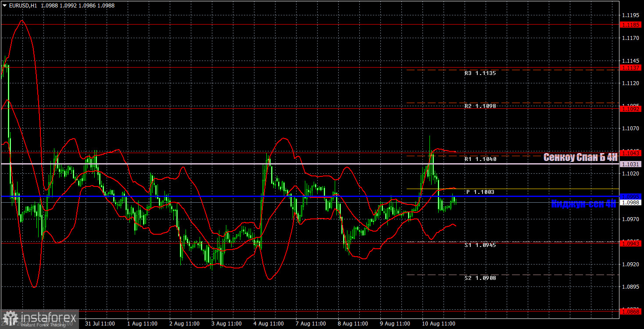The height and width of the screenshot is (329, 644).
Task: Click the 1.1170 price axis value
Action: pyautogui.click(x=630, y=38)
